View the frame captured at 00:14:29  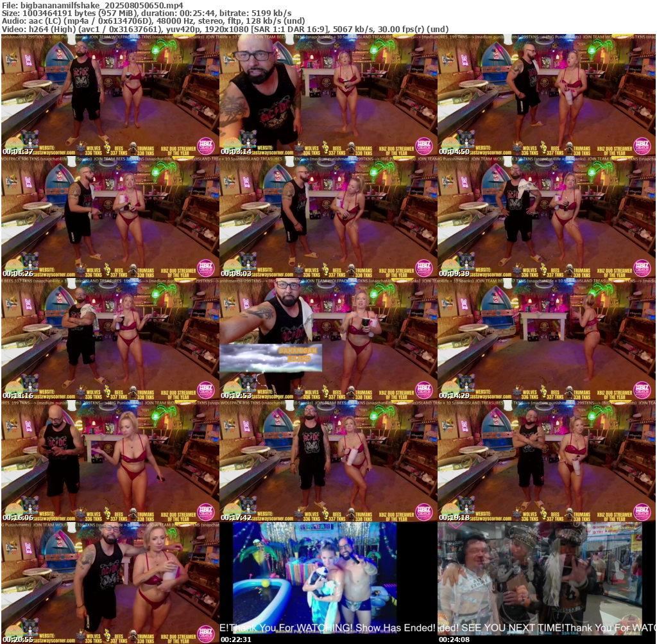547,339
